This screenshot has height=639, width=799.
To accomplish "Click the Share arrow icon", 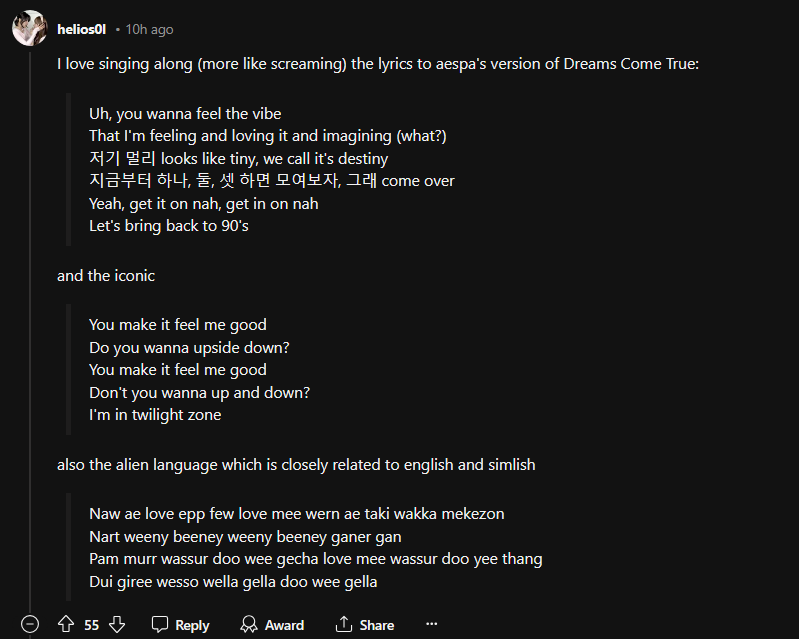I will [x=344, y=624].
